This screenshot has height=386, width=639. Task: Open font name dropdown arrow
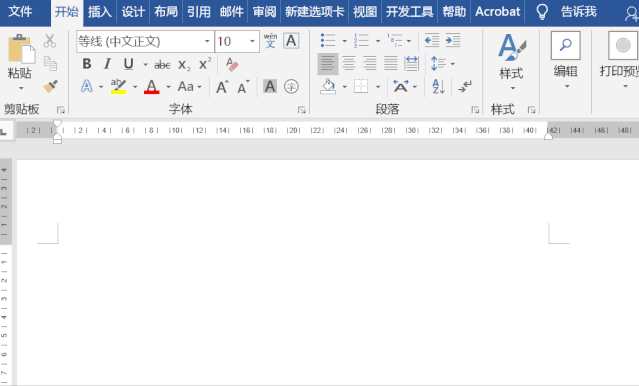207,41
